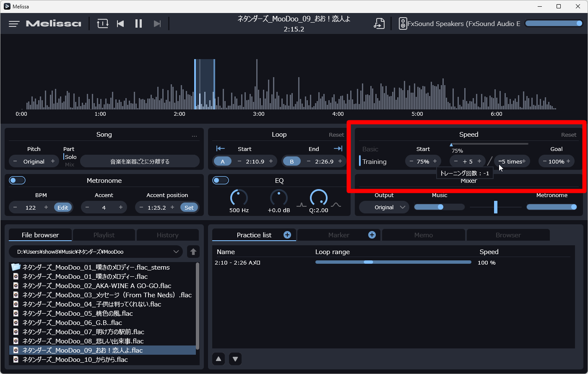Increase the goal speed 100%
Image resolution: width=588 pixels, height=374 pixels.
(568, 161)
